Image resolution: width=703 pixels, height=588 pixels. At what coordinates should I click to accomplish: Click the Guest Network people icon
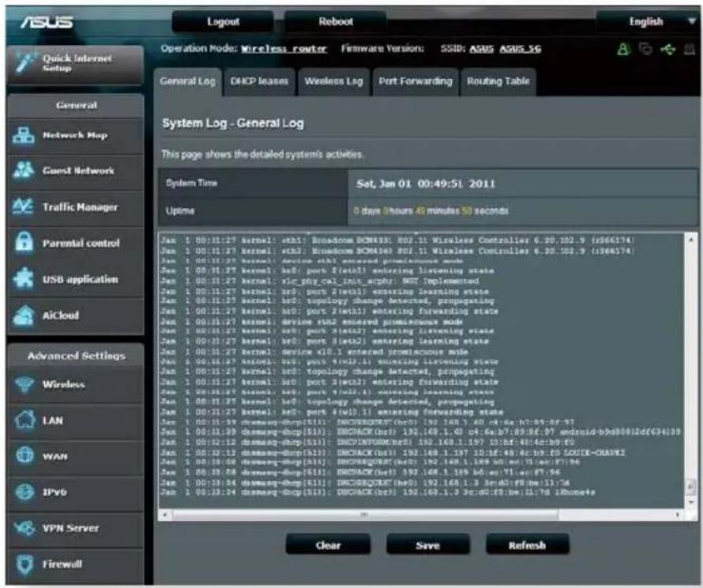pos(24,170)
